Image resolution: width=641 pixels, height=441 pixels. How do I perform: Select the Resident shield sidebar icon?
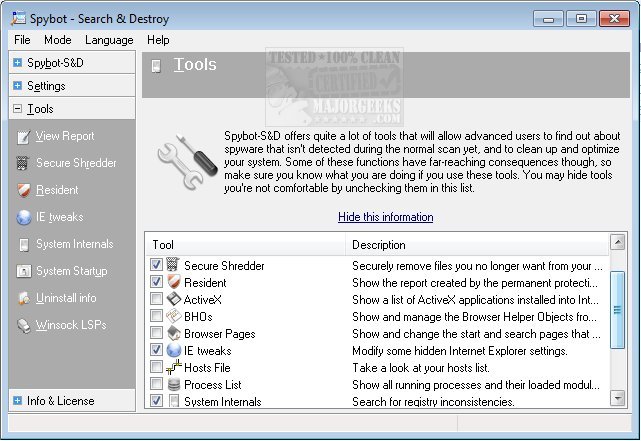pos(24,190)
